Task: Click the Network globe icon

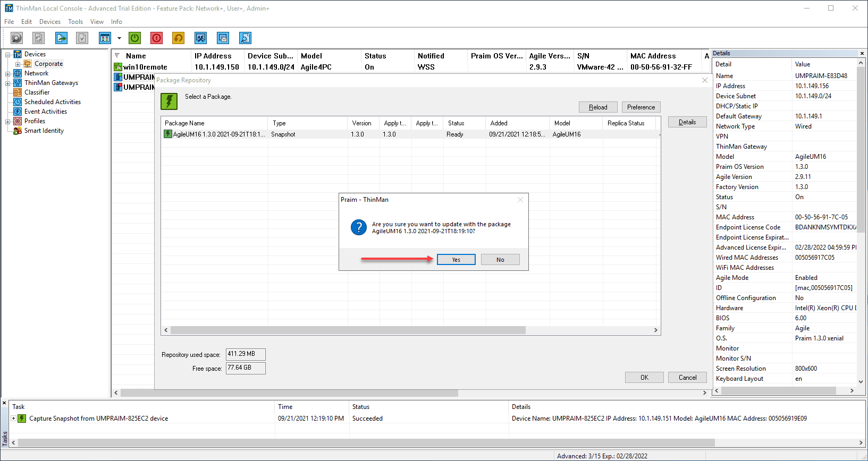Action: click(x=18, y=73)
